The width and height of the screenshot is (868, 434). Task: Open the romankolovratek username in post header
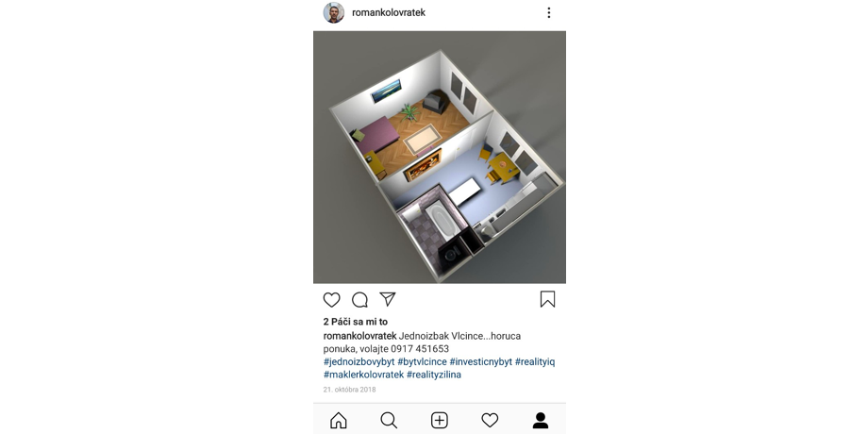click(x=389, y=12)
